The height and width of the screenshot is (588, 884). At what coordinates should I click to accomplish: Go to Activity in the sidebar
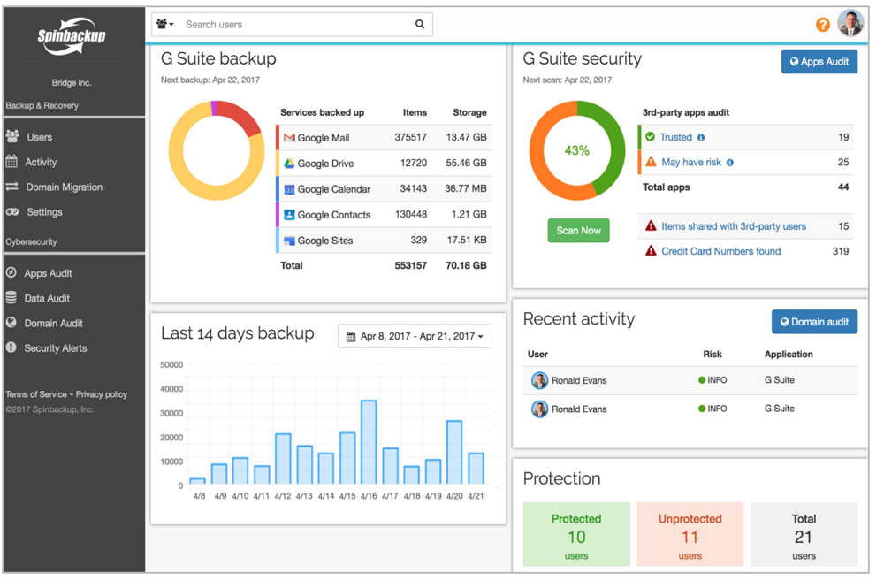click(41, 162)
